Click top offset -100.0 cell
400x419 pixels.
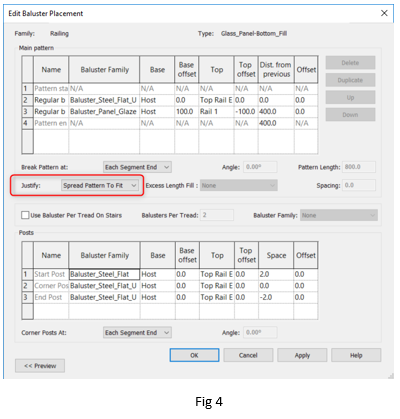pos(246,112)
